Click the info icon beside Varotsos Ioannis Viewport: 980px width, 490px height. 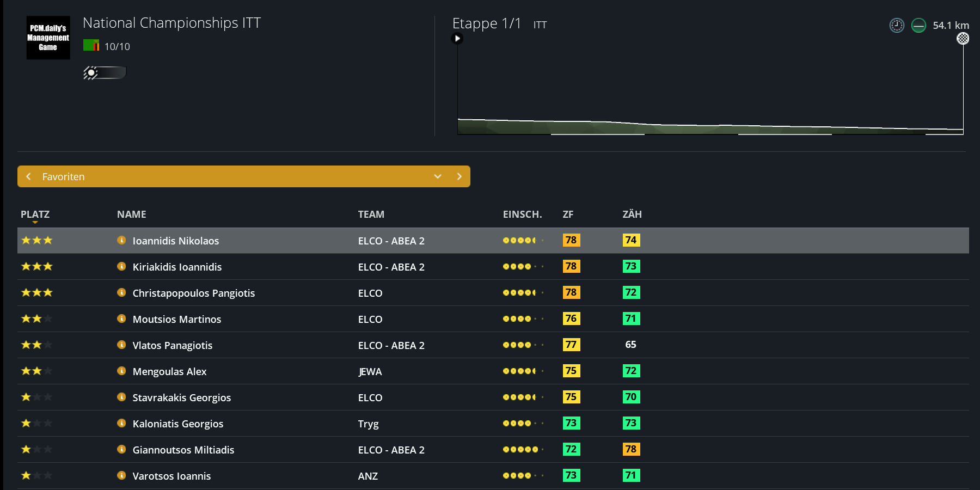click(x=121, y=475)
